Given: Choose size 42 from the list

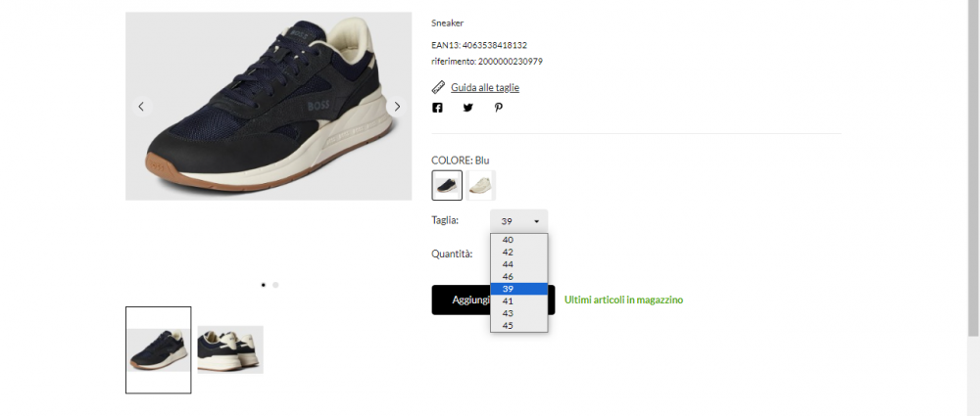Looking at the screenshot, I should (518, 253).
